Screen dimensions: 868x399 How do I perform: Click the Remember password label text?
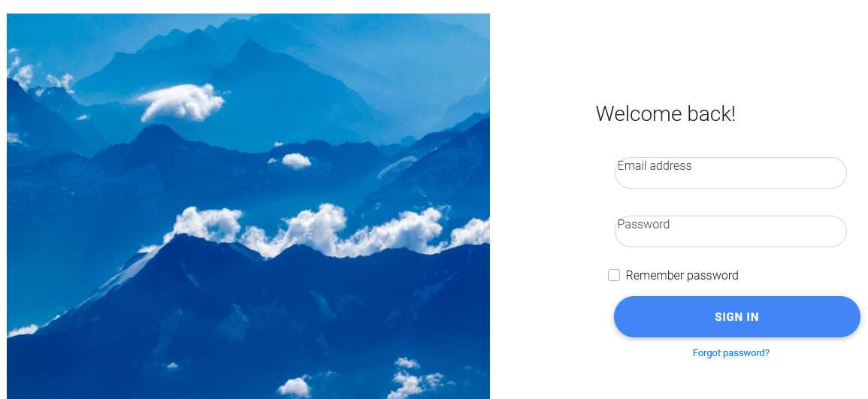click(x=682, y=276)
